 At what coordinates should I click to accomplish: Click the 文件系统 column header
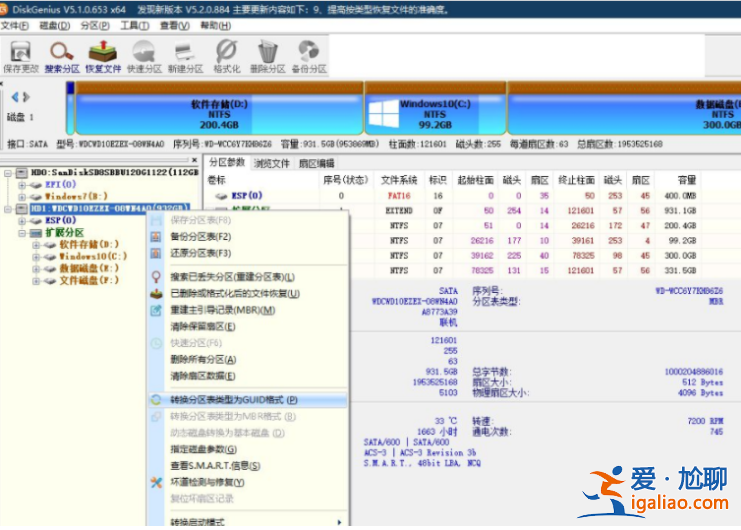pos(399,180)
